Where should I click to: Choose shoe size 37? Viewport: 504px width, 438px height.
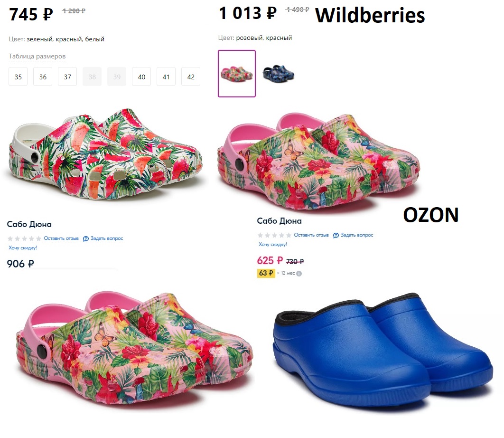tap(67, 76)
